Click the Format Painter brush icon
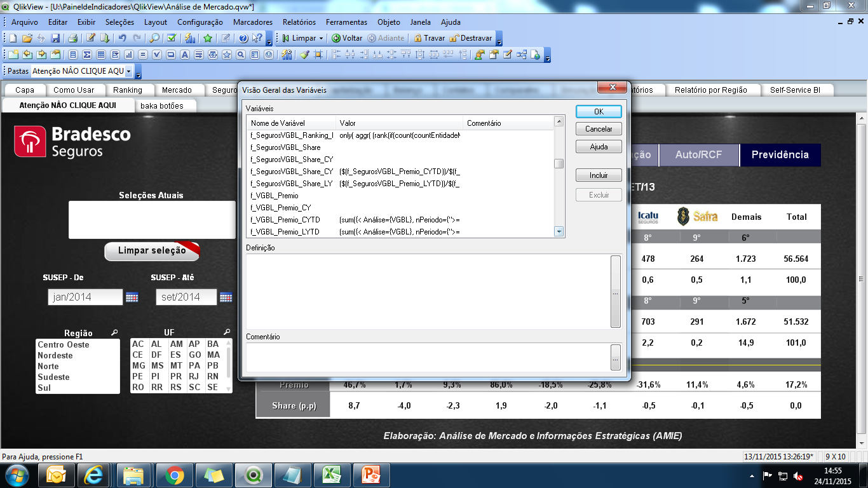Screen dimensions: 868x488 304,55
